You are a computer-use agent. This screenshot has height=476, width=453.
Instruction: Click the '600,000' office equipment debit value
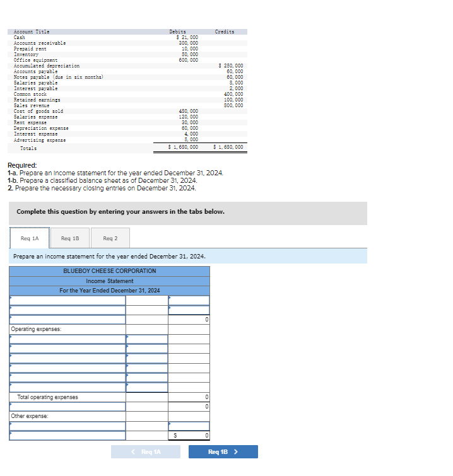[x=189, y=60]
